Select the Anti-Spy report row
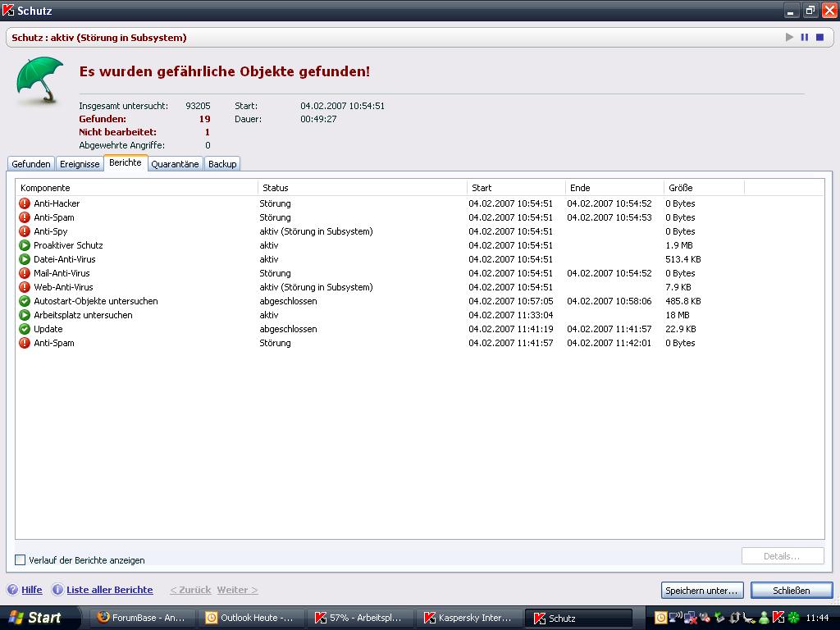840x630 pixels. [x=420, y=231]
